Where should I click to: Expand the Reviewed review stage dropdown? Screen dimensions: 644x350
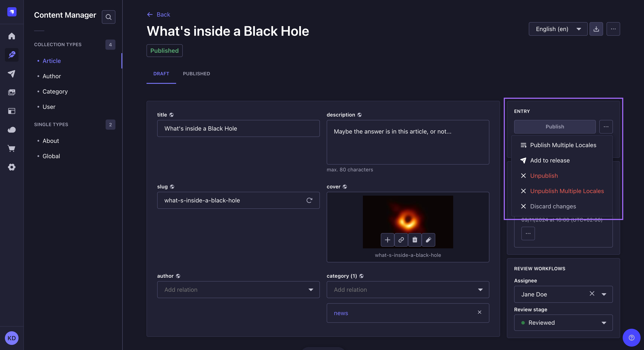[x=563, y=323]
